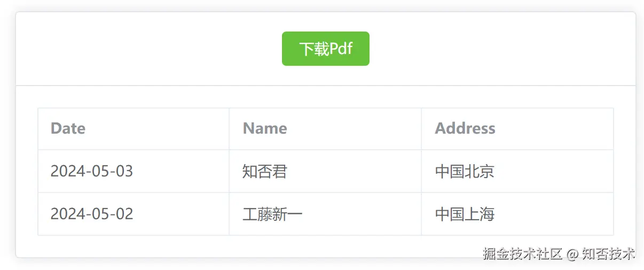The height and width of the screenshot is (270, 644).
Task: Click the Address column header
Action: 465,128
